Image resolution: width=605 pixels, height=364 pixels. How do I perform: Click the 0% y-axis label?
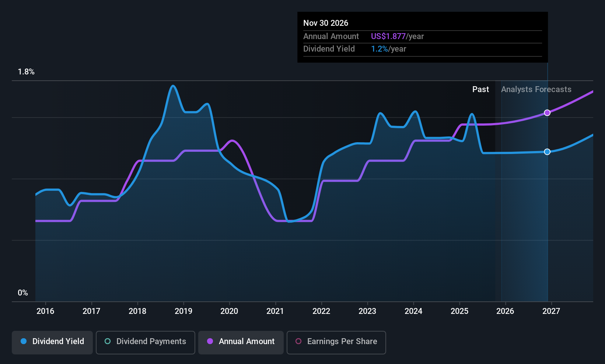pos(23,293)
